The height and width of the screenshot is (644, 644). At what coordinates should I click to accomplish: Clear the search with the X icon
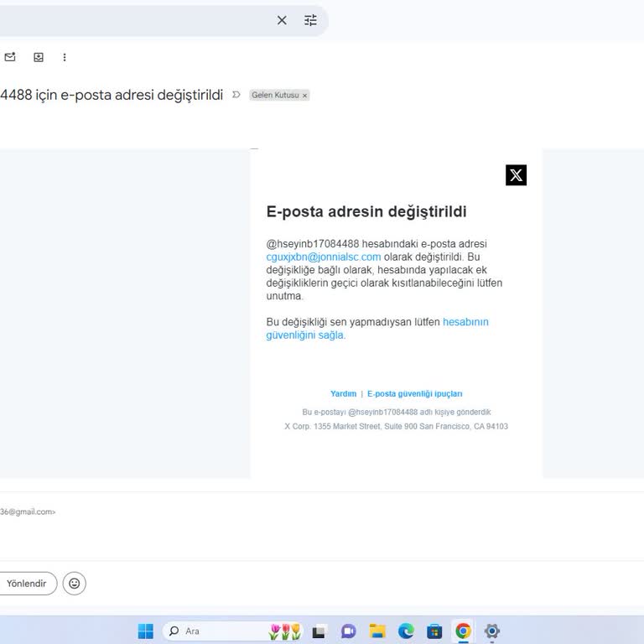(x=282, y=20)
